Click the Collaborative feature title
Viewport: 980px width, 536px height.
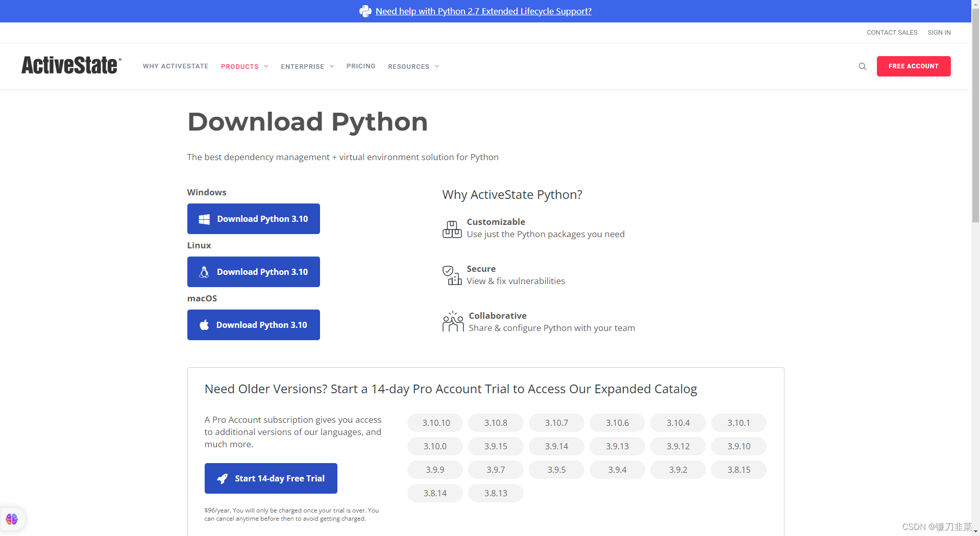498,316
